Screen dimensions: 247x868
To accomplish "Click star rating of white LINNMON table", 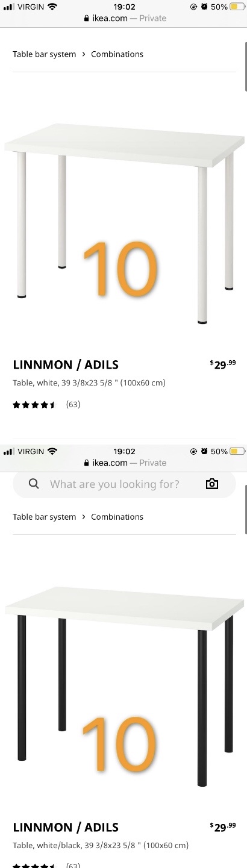I will coord(34,405).
